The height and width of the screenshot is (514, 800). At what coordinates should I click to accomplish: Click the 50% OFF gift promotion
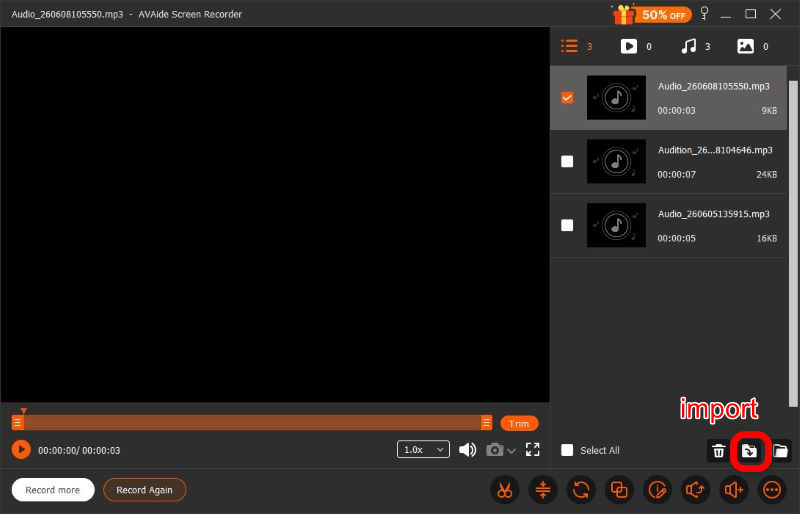tap(652, 14)
